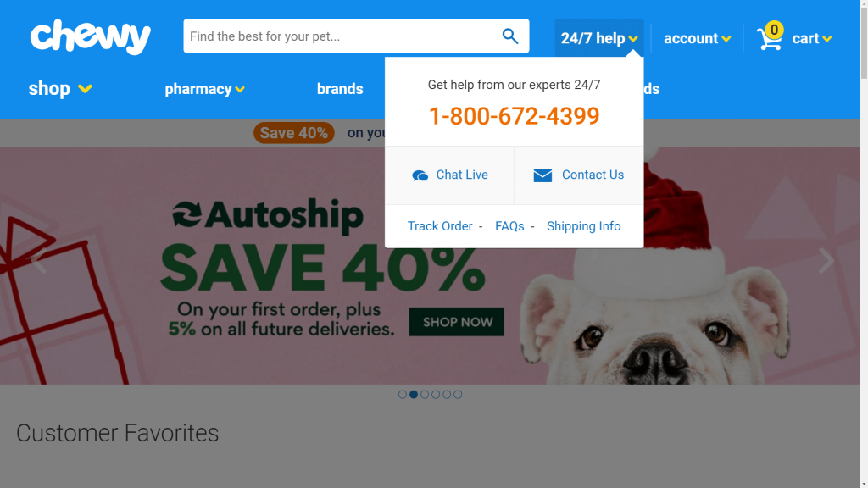Select the last carousel dot indicator
868x488 pixels.
[458, 395]
